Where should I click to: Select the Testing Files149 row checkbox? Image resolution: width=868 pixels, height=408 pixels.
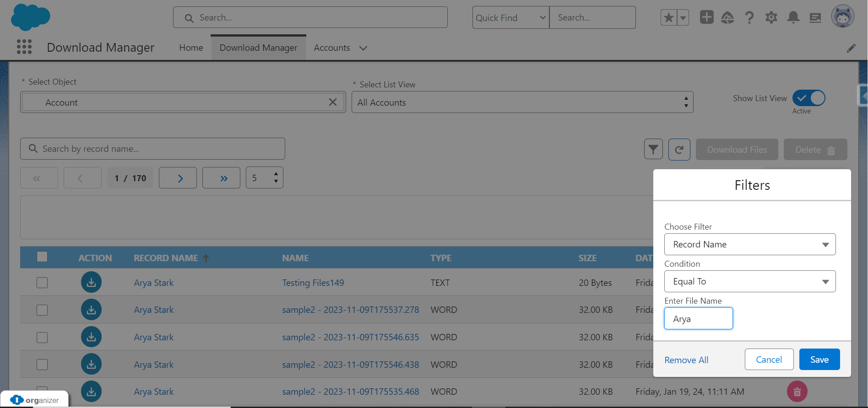click(x=42, y=283)
